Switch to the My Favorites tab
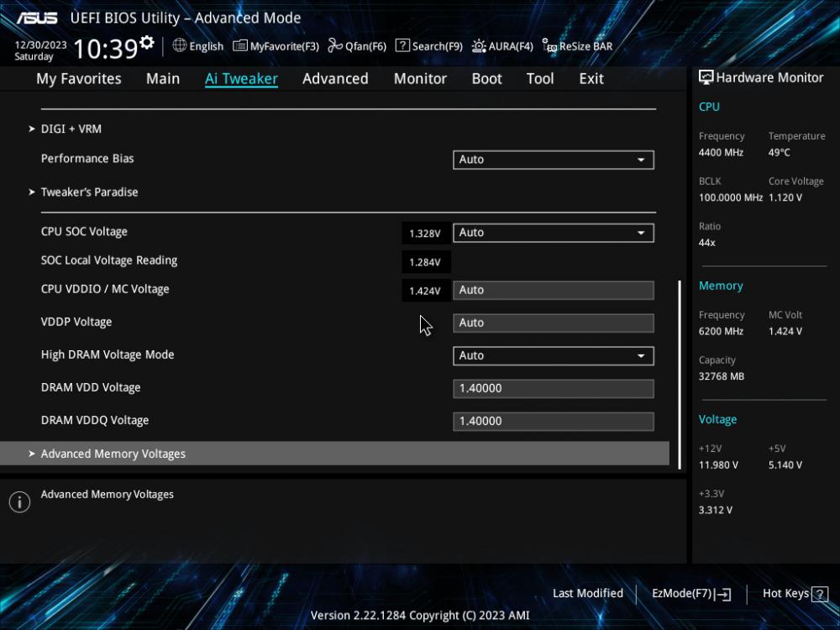The image size is (840, 630). [79, 79]
